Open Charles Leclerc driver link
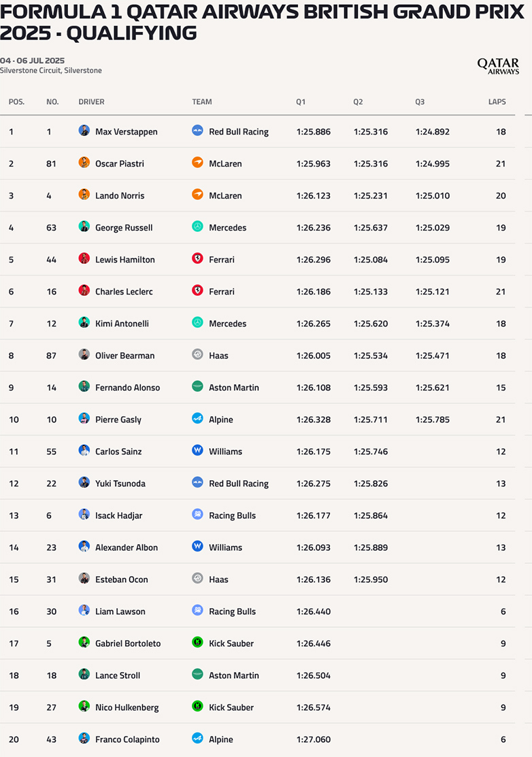 tap(124, 291)
